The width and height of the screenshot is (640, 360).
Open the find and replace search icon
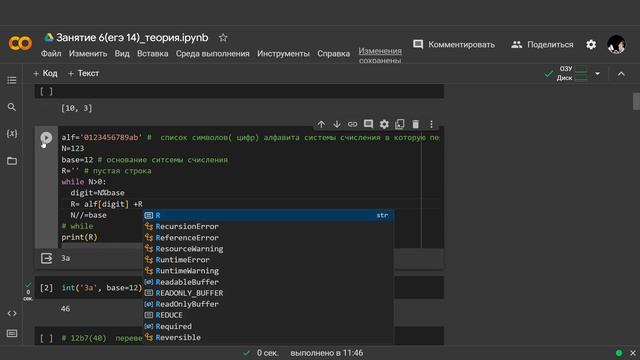12,107
